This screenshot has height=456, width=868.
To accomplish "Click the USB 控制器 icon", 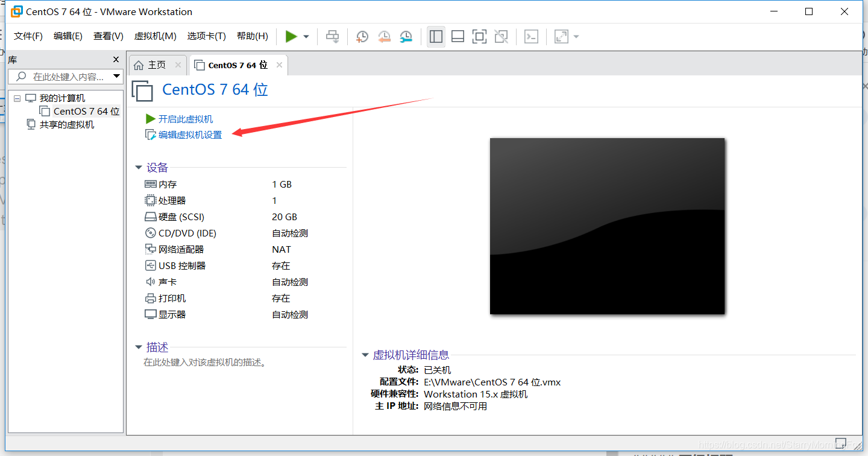I will pyautogui.click(x=151, y=265).
